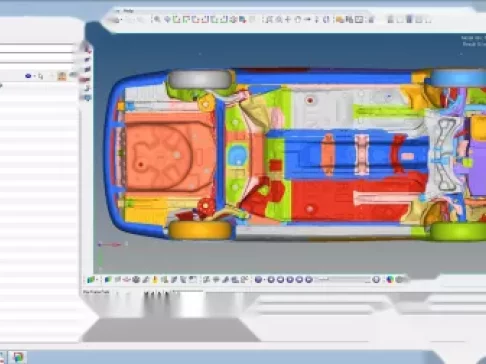Image resolution: width=486 pixels, height=364 pixels.
Task: Click the orange icon in left panel toolbar
Action: [62, 76]
